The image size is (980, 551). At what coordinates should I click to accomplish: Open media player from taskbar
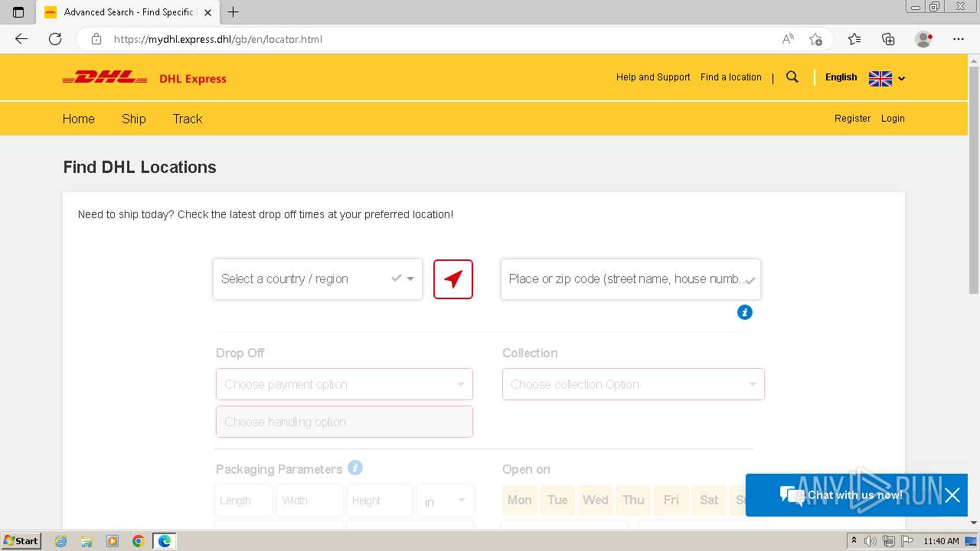tap(113, 541)
